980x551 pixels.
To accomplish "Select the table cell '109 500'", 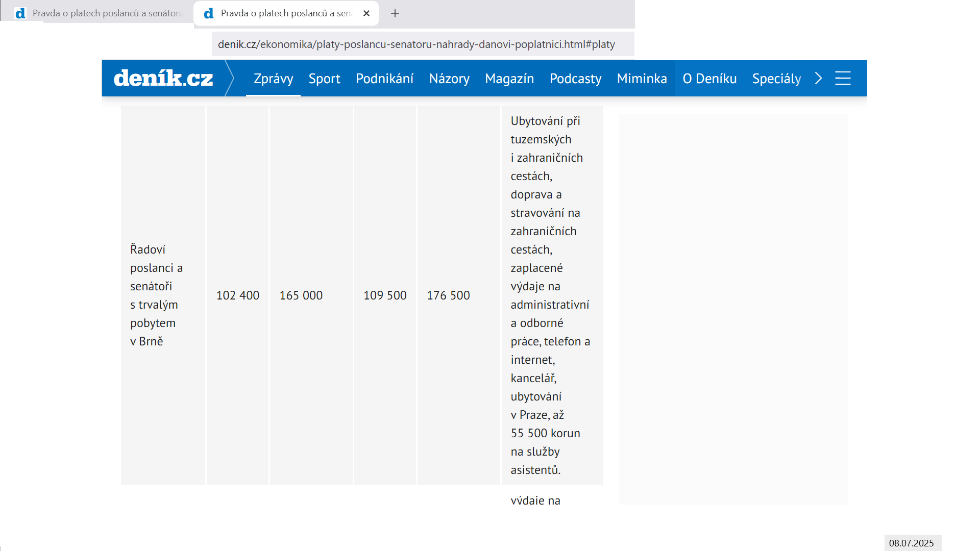I will [385, 295].
